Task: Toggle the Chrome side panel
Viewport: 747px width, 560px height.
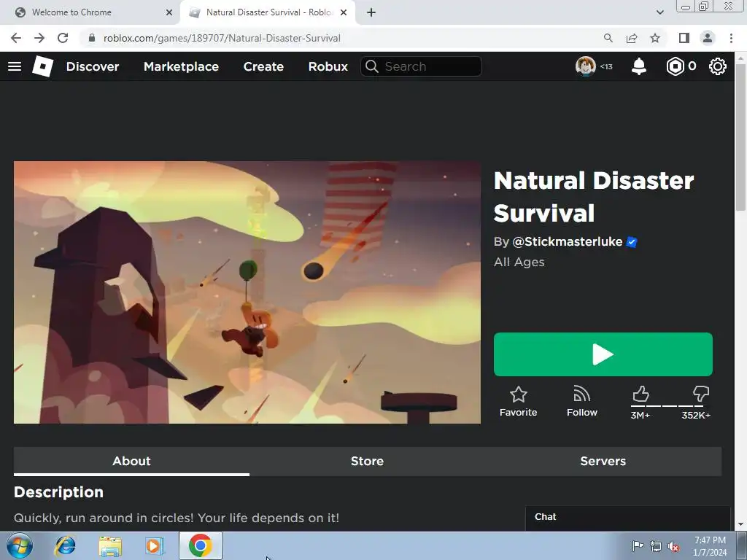Action: click(x=684, y=38)
